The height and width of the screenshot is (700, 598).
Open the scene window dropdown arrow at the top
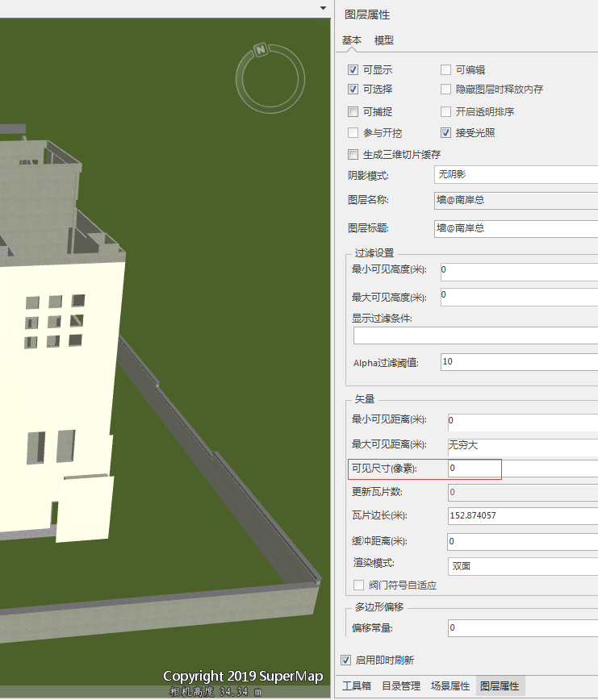coord(323,8)
